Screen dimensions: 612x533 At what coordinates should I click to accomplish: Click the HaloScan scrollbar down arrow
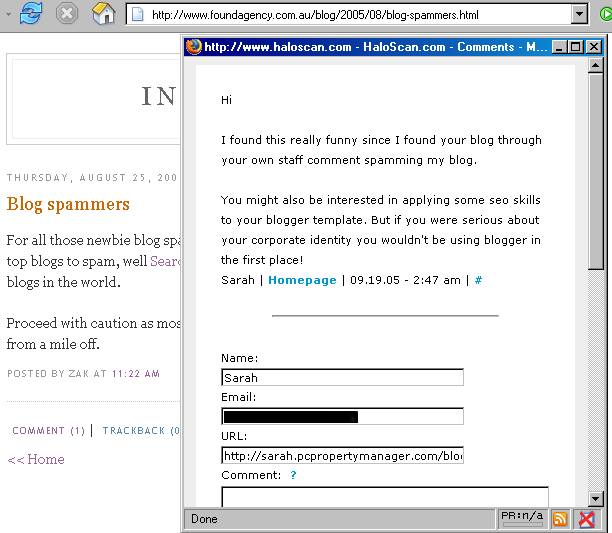[x=595, y=498]
